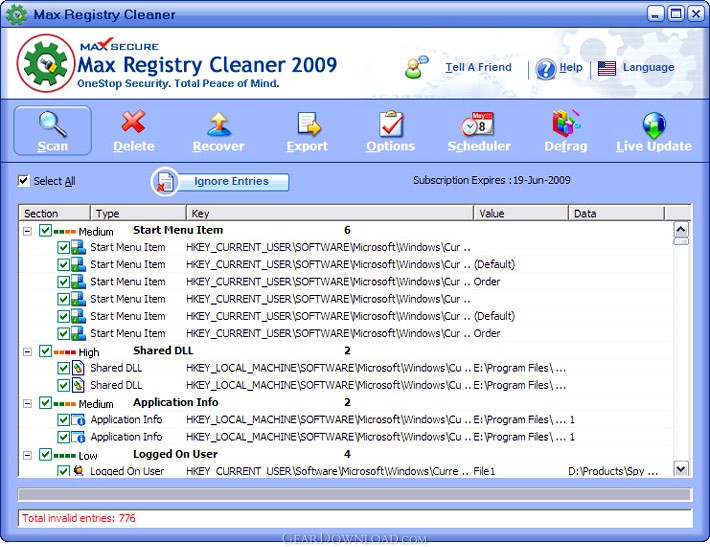Click the vertical scrollbar thumb

pos(681,241)
